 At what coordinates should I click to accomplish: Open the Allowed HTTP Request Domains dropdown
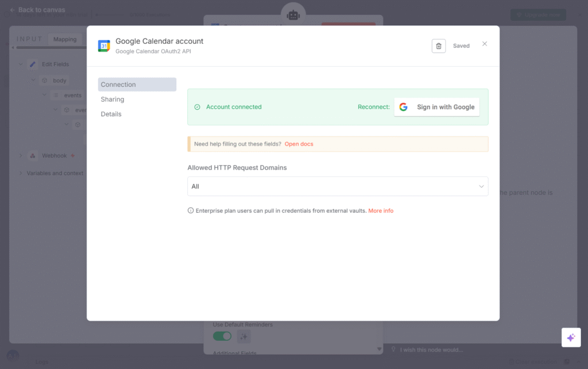pyautogui.click(x=338, y=186)
